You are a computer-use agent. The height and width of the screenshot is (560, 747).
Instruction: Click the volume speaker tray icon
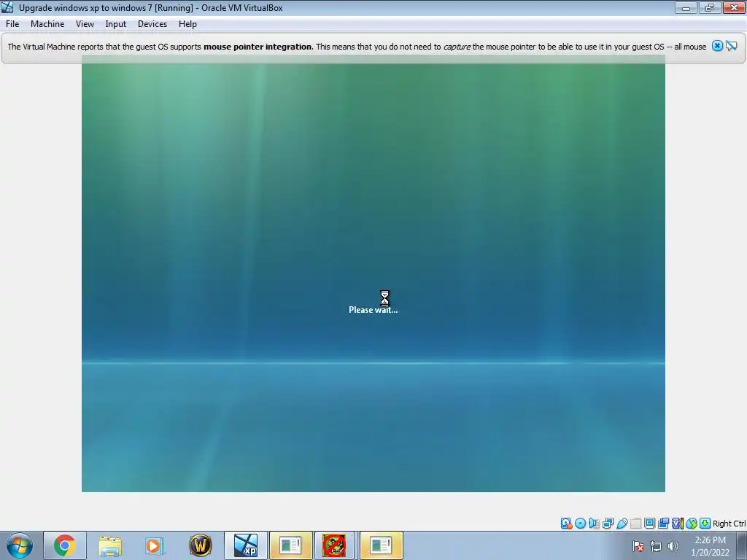(673, 546)
